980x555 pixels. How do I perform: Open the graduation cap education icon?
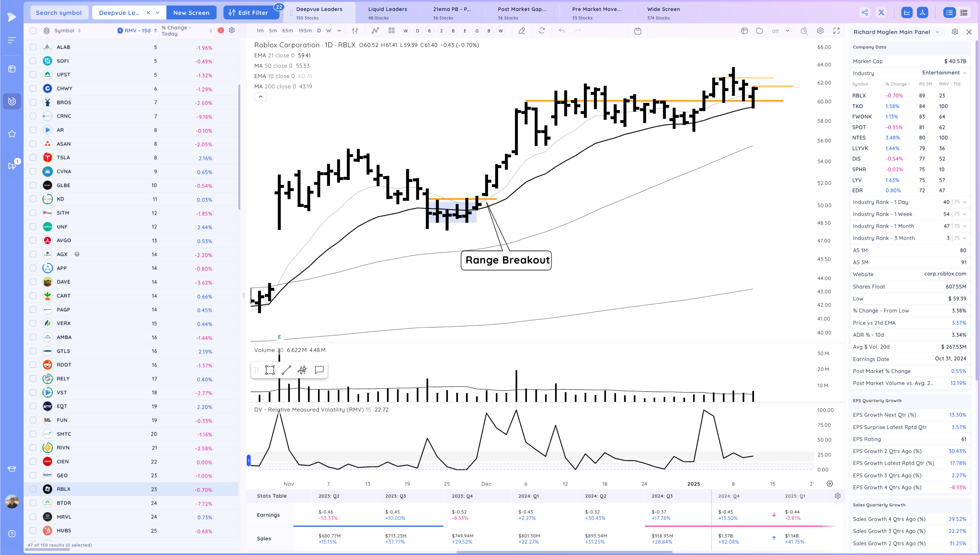(x=12, y=469)
